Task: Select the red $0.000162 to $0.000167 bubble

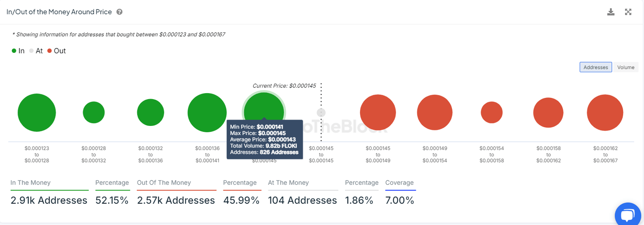Action: pyautogui.click(x=605, y=112)
